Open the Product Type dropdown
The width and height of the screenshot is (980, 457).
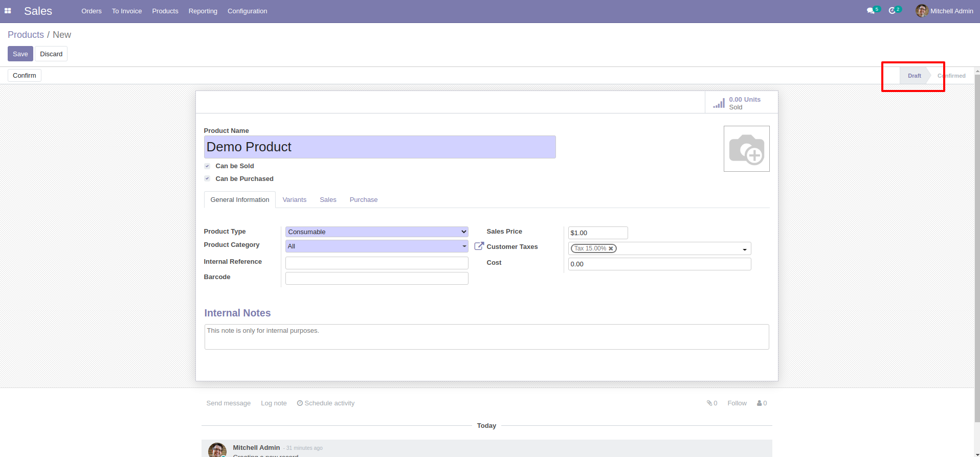click(376, 232)
